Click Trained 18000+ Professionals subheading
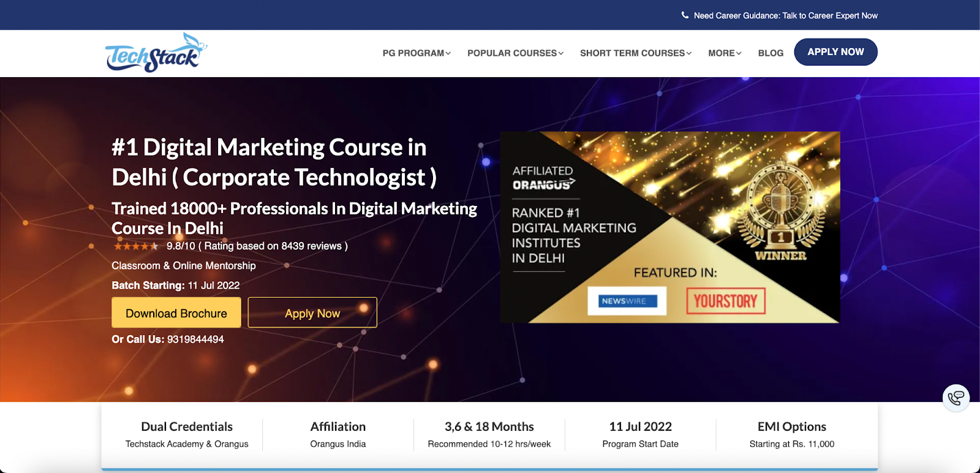 point(294,218)
